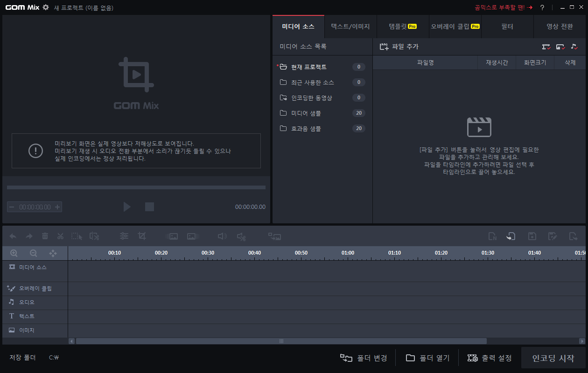Zoom out the timeline with magnifier minus

pyautogui.click(x=34, y=253)
